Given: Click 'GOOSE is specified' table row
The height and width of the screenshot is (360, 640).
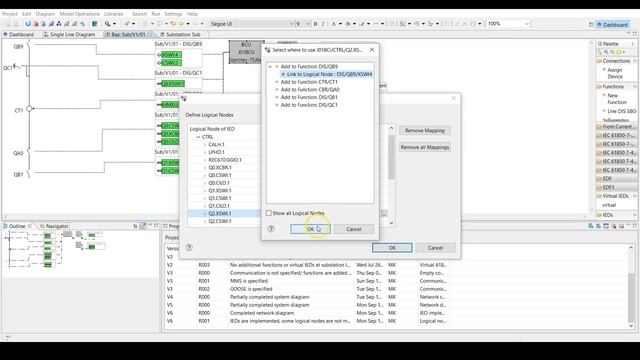Looking at the screenshot, I should click(306, 289).
